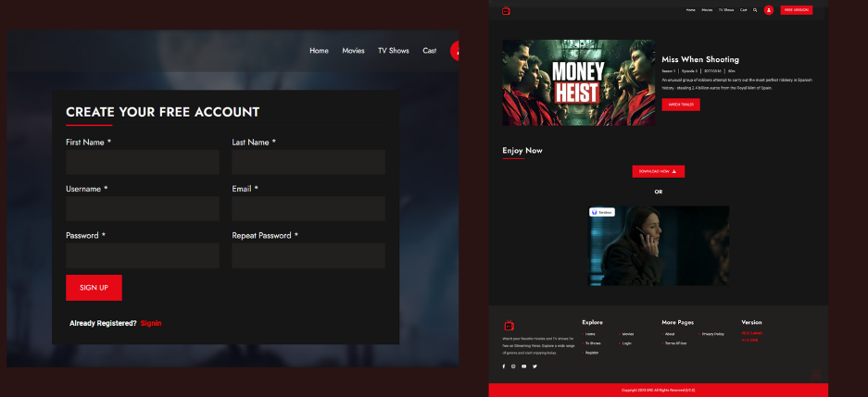Viewport: 868px width, 397px height.
Task: Select the 'Miss When Shooting' episode title
Action: (x=700, y=60)
